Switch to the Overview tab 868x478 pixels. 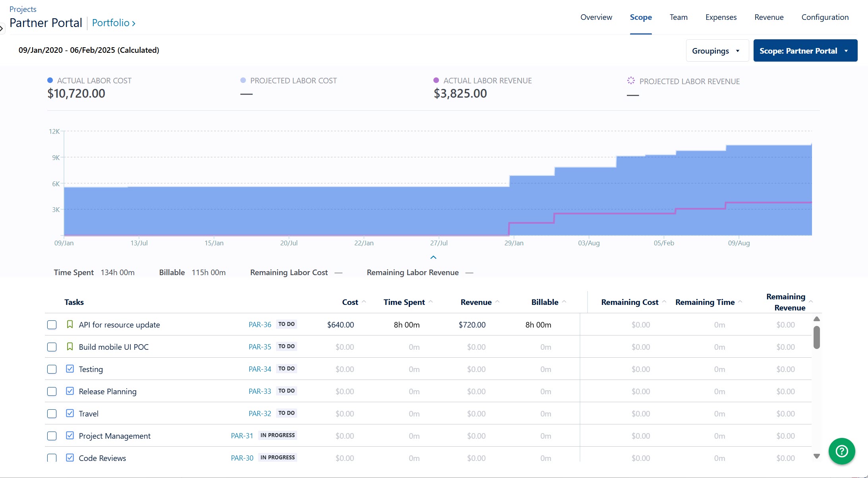point(596,17)
